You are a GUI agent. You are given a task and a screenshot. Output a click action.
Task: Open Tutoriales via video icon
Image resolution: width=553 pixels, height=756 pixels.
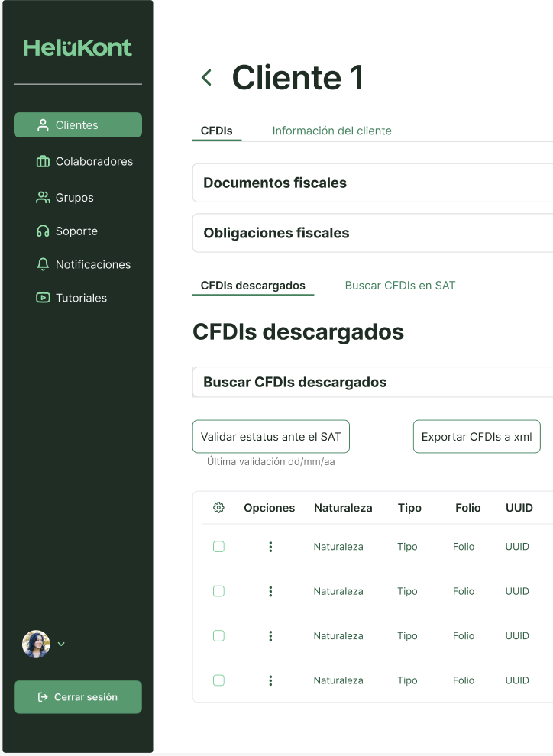(x=43, y=298)
